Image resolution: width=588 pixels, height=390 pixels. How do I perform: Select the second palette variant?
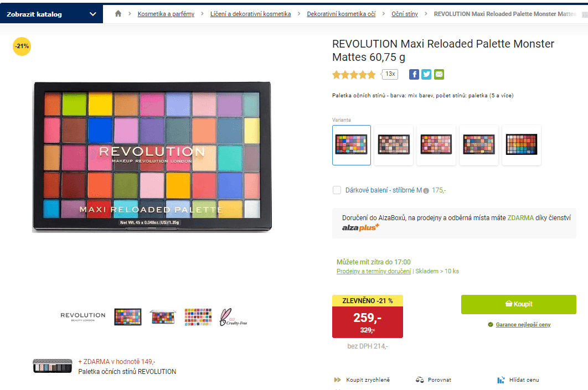pos(394,145)
